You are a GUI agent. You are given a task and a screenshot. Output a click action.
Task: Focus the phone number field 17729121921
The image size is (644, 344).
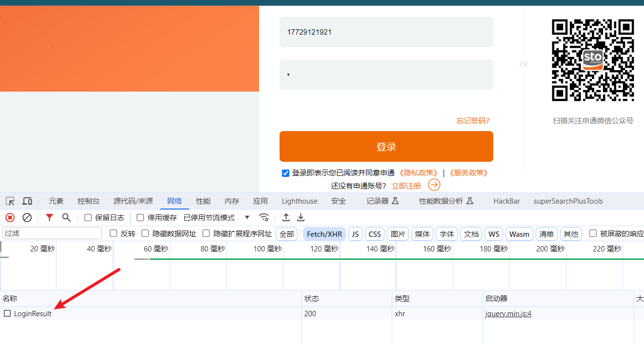tap(386, 32)
